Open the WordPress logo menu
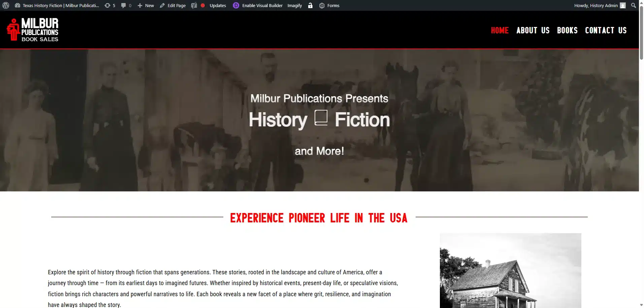The width and height of the screenshot is (644, 308). point(6,5)
